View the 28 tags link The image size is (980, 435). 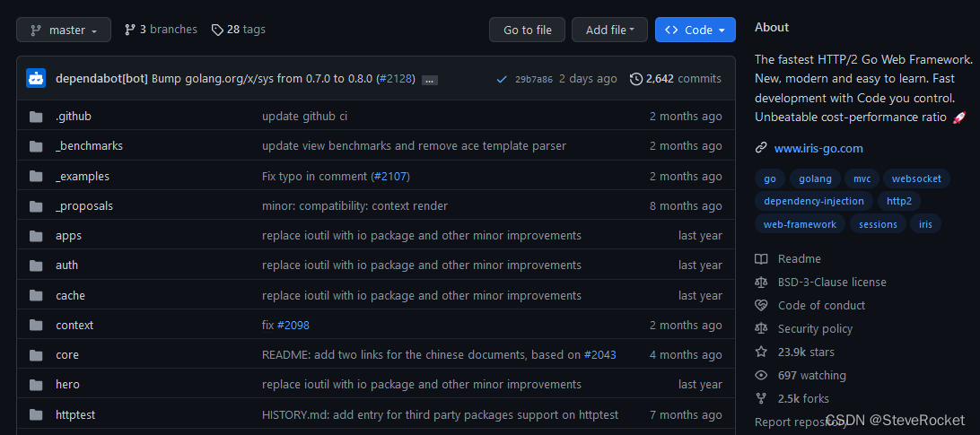tap(238, 30)
